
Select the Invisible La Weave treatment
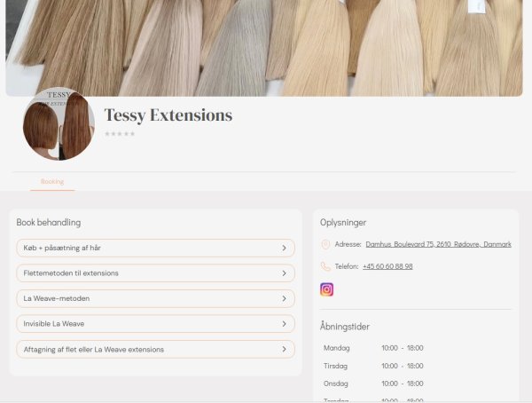155,324
